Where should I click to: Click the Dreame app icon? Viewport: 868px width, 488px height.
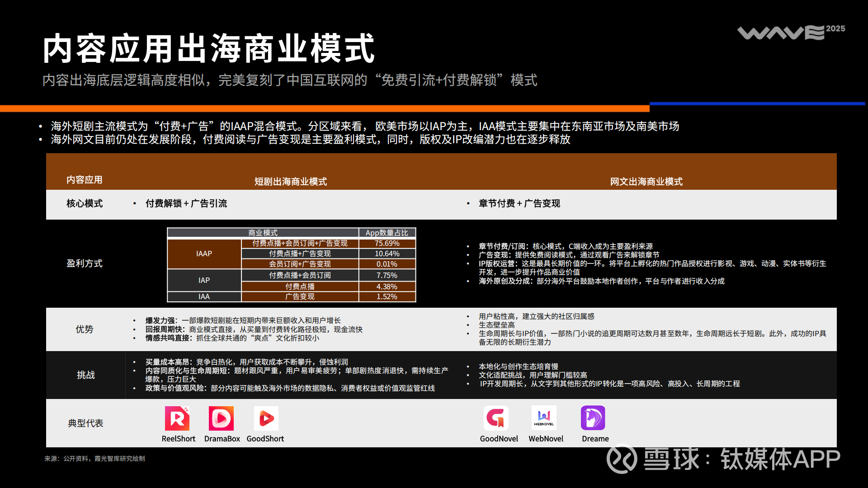pos(593,418)
